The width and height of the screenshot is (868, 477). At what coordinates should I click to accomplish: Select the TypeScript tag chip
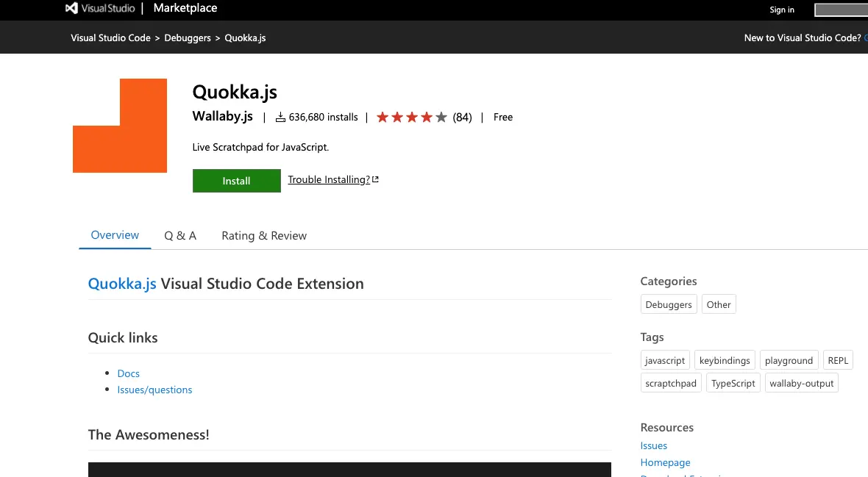(x=733, y=383)
